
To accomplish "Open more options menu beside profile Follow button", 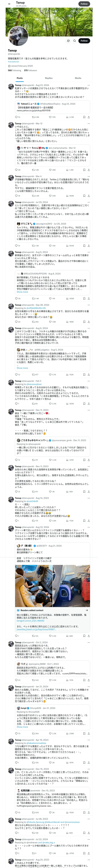I will point(68,41).
